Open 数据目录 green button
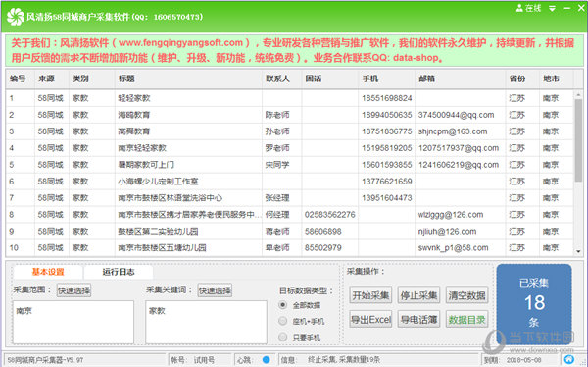This screenshot has width=588, height=367. click(x=466, y=319)
